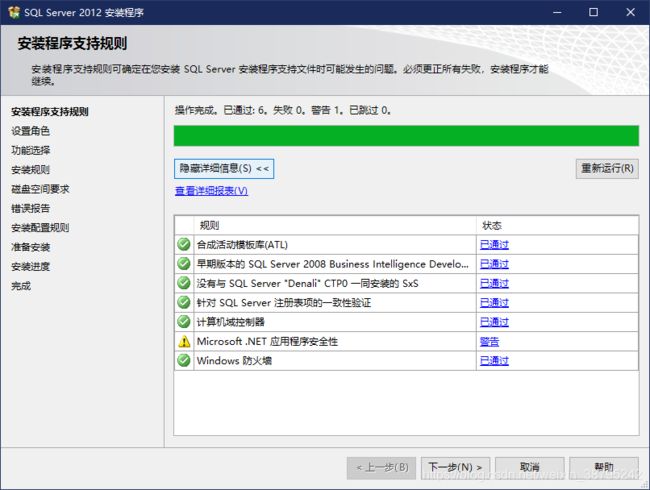Image resolution: width=650 pixels, height=490 pixels.
Task: Open 已通过 link for Denali CTP0 SxS rule
Action: [494, 283]
